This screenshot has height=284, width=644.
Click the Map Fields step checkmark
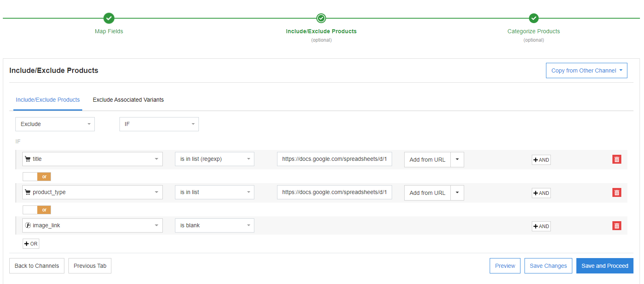tap(109, 18)
